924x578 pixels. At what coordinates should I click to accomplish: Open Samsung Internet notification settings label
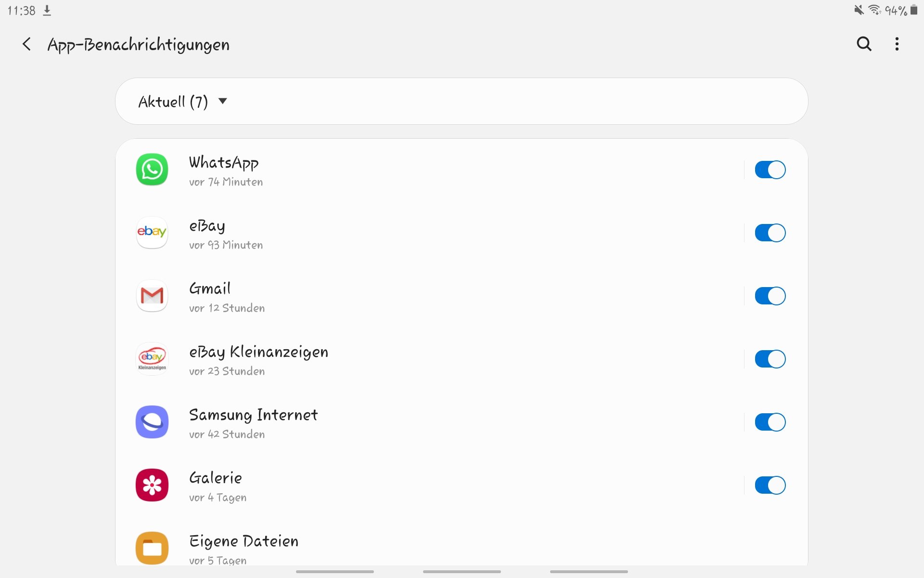click(x=253, y=415)
